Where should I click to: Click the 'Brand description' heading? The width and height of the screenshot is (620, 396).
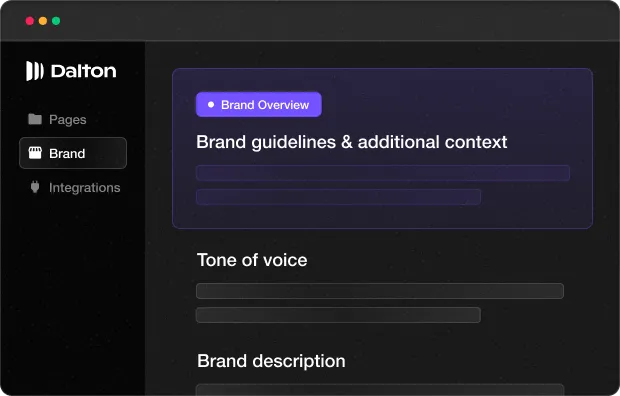pyautogui.click(x=271, y=361)
